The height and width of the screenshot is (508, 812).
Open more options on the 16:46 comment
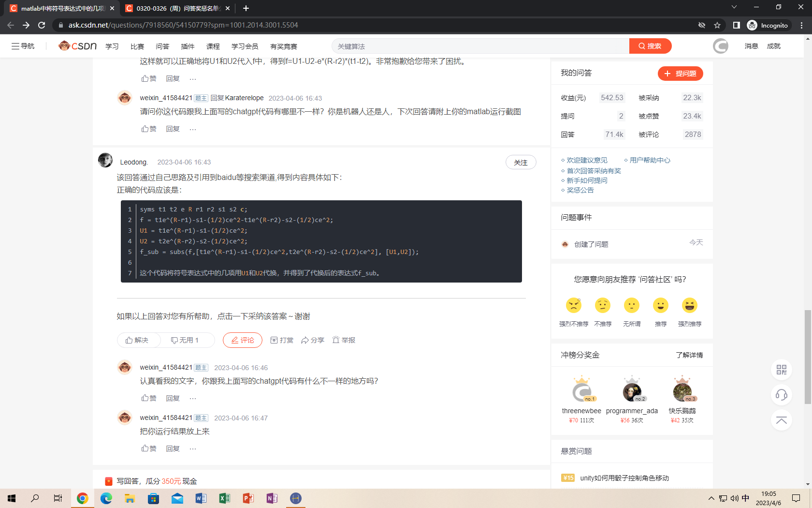[x=193, y=399]
